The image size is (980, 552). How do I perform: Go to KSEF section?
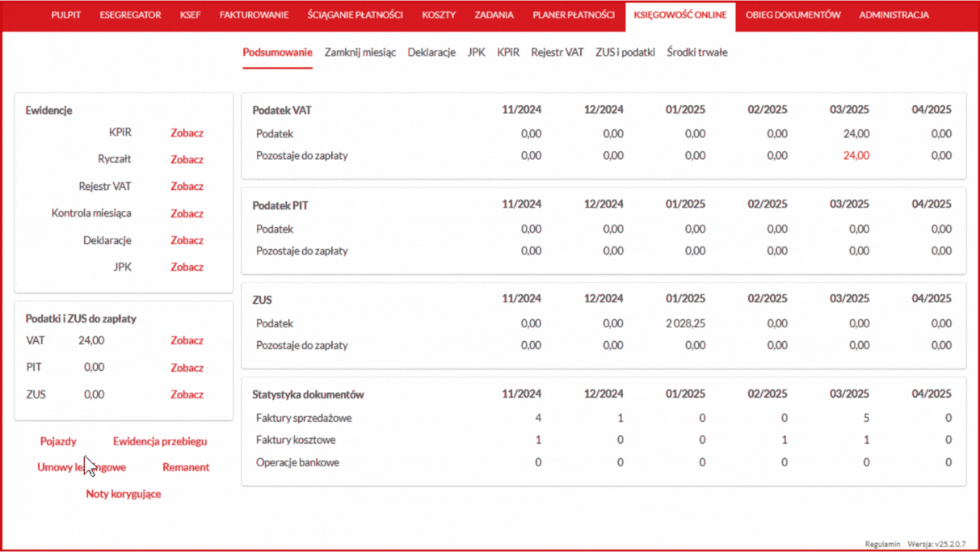click(x=190, y=15)
